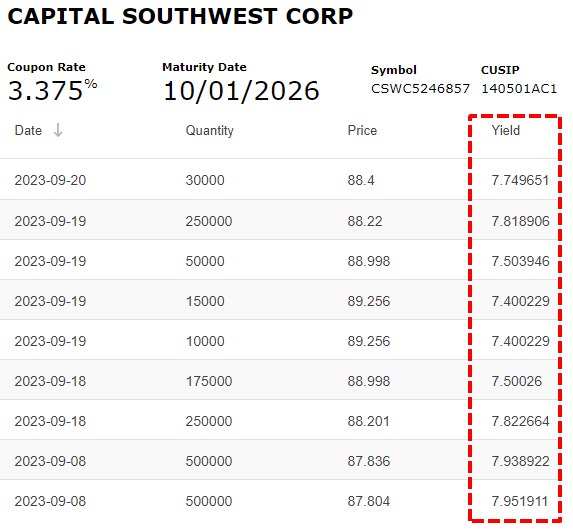
Task: Click the 250000 quantity on 2023-09-19
Action: (209, 221)
